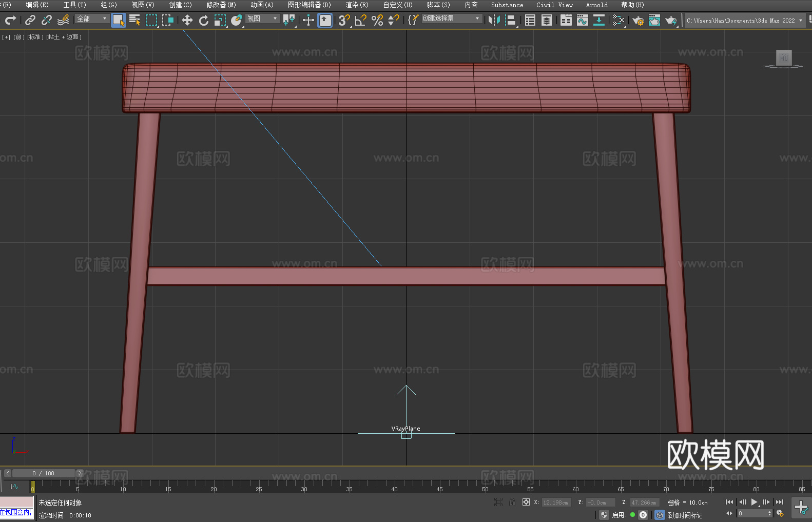812x522 pixels.
Task: Open the 编辑(E) menu
Action: pos(37,5)
